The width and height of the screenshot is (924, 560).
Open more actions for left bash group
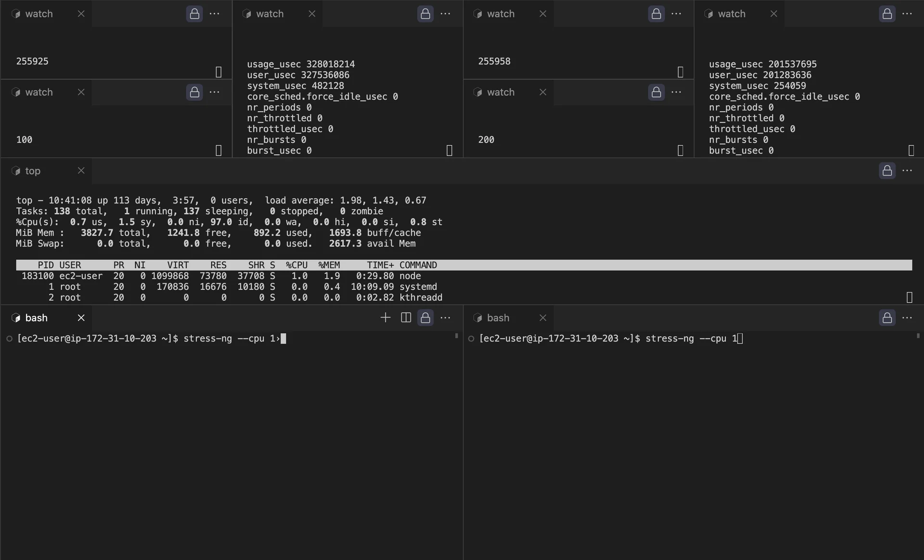[446, 318]
